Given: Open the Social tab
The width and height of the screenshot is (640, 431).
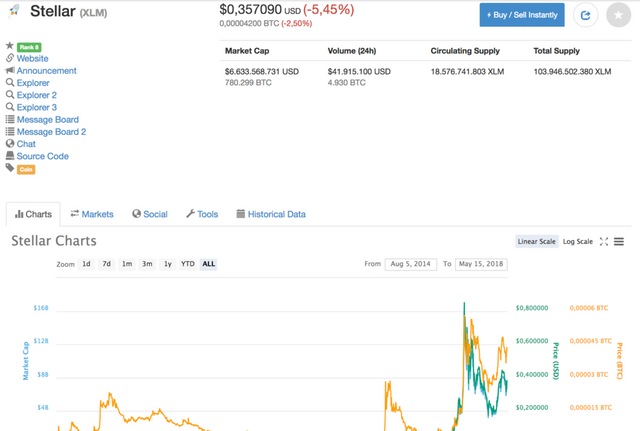Looking at the screenshot, I should [150, 214].
